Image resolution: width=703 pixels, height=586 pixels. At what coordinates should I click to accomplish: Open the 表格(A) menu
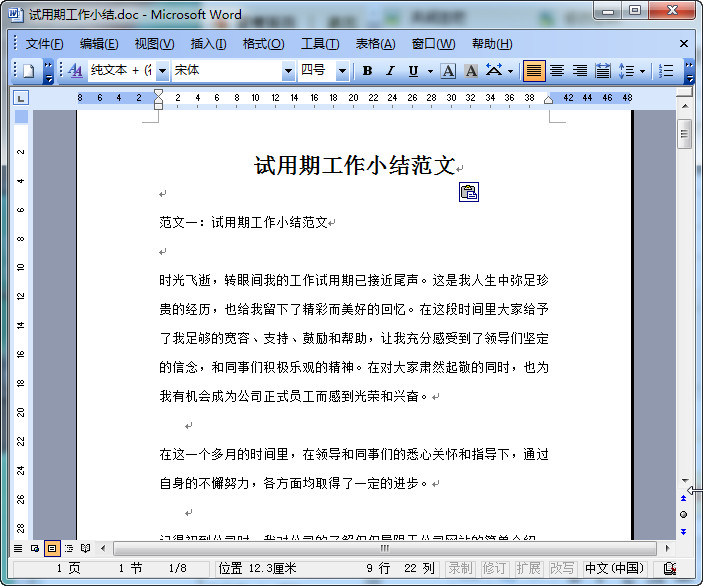[376, 44]
